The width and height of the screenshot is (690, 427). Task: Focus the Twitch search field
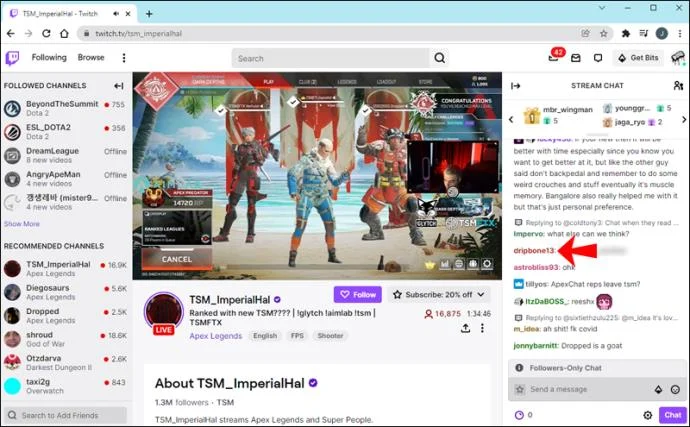pyautogui.click(x=330, y=58)
